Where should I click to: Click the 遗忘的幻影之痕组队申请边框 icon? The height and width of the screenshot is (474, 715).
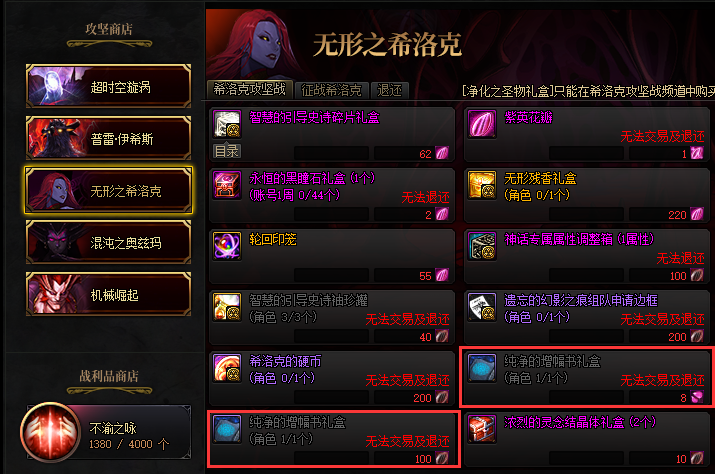(x=482, y=307)
